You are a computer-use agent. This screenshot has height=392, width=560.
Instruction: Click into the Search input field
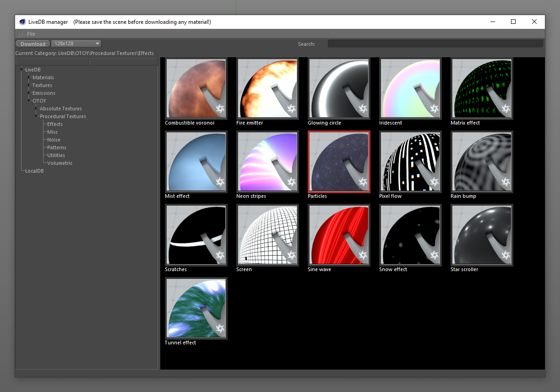pos(435,44)
